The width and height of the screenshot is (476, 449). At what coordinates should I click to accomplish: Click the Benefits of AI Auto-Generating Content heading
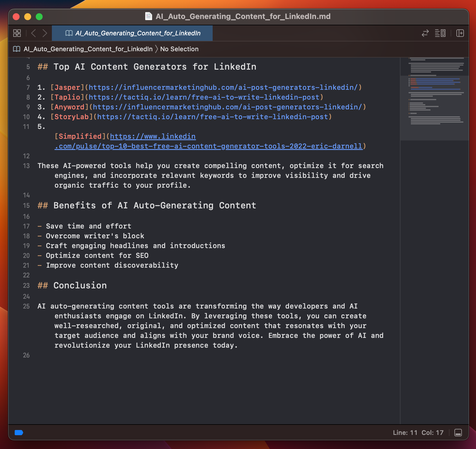(x=147, y=206)
